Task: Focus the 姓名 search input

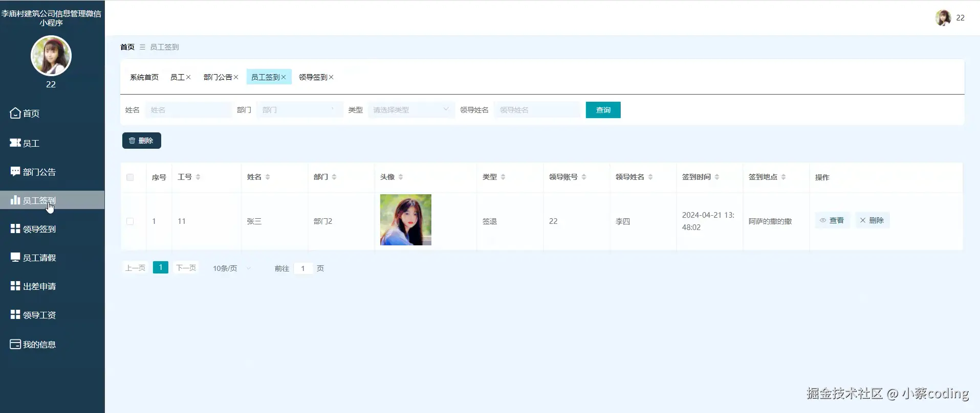Action: coord(188,110)
